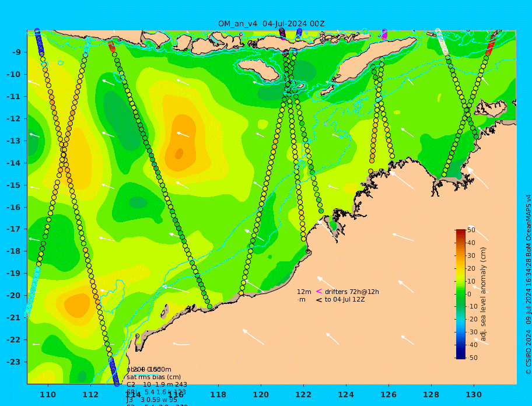Click the magenta drifter arrow legend symbol
Image resolution: width=532 pixels, height=406 pixels.
[x=318, y=291]
